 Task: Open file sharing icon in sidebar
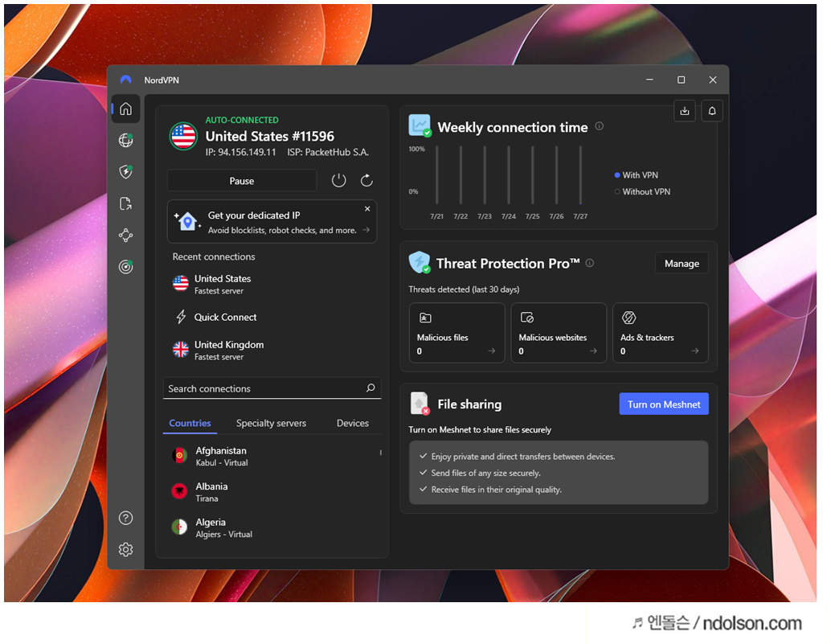[125, 203]
